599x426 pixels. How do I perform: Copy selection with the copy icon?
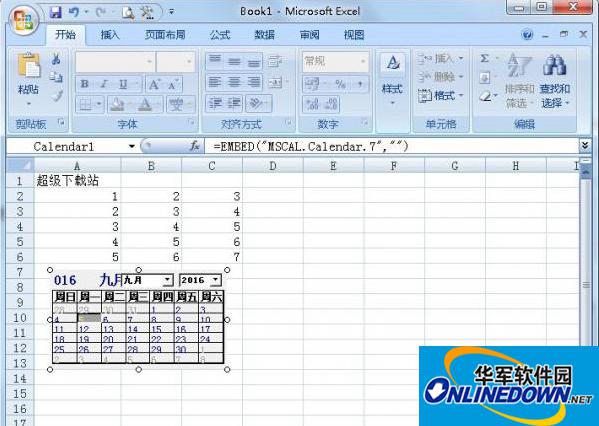[56, 77]
